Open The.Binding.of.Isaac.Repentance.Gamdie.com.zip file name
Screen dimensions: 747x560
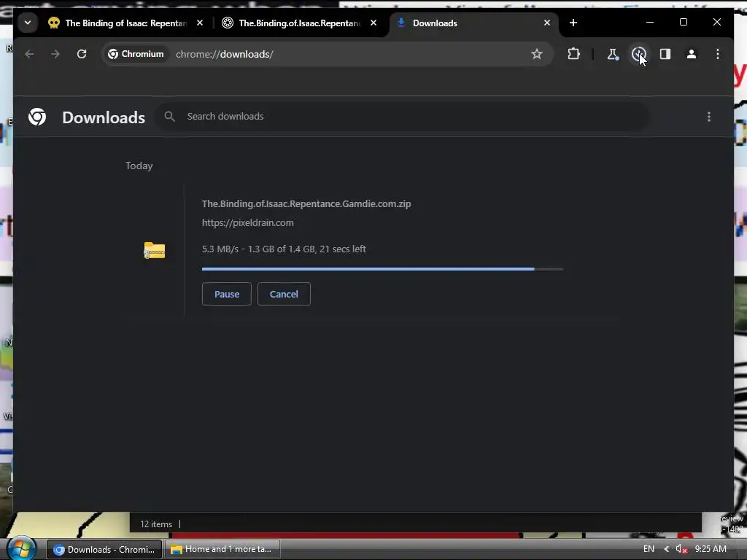[x=306, y=204]
